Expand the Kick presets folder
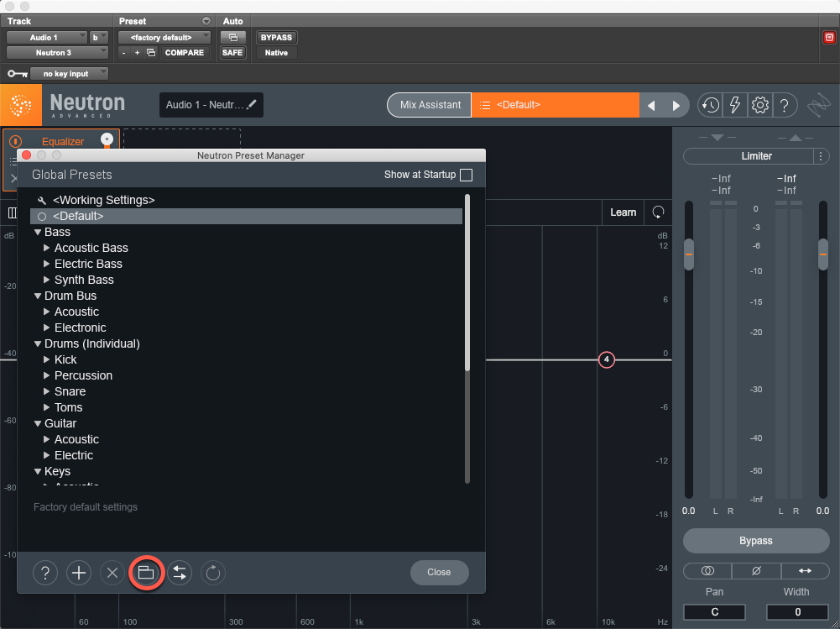 tap(47, 359)
